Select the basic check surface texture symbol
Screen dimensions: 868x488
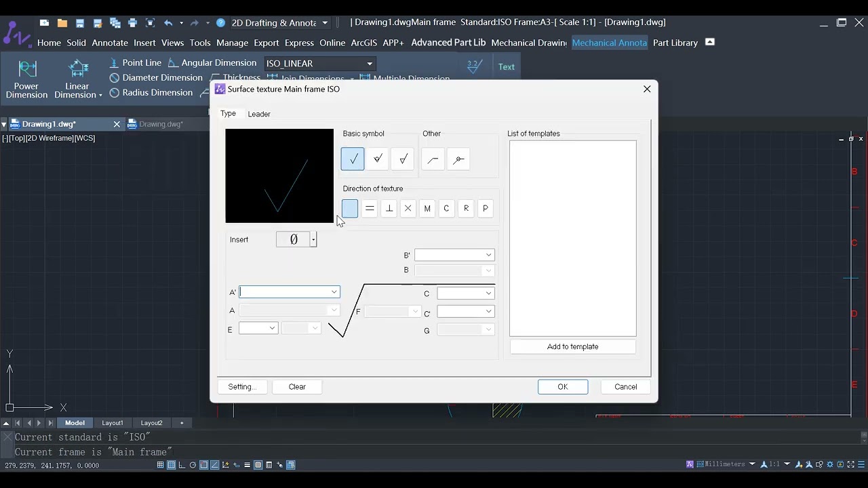(353, 159)
